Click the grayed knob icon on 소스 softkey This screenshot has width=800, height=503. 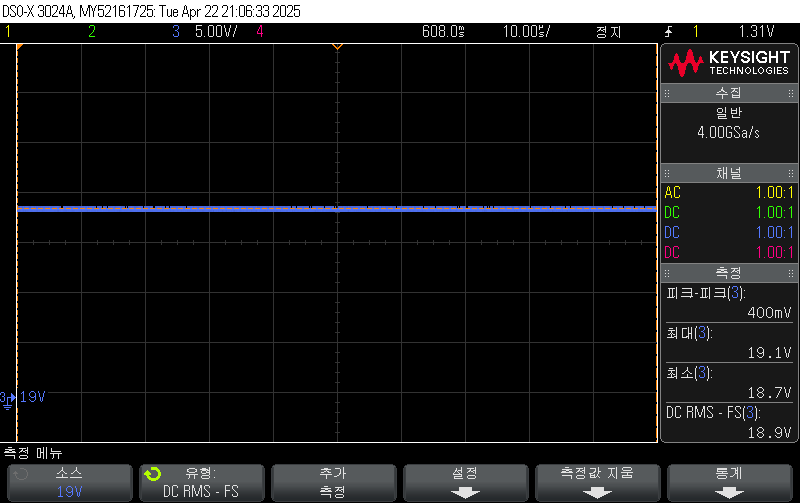(21, 474)
